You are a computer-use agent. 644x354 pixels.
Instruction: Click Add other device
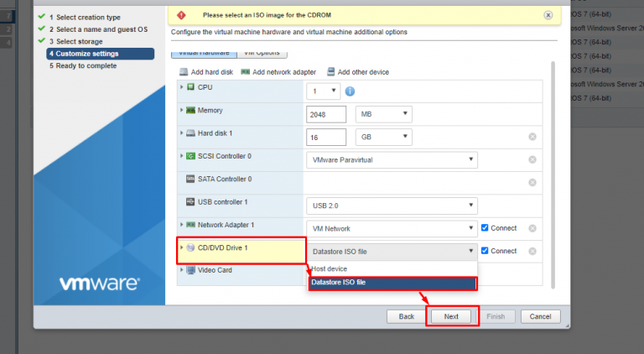tap(332, 72)
